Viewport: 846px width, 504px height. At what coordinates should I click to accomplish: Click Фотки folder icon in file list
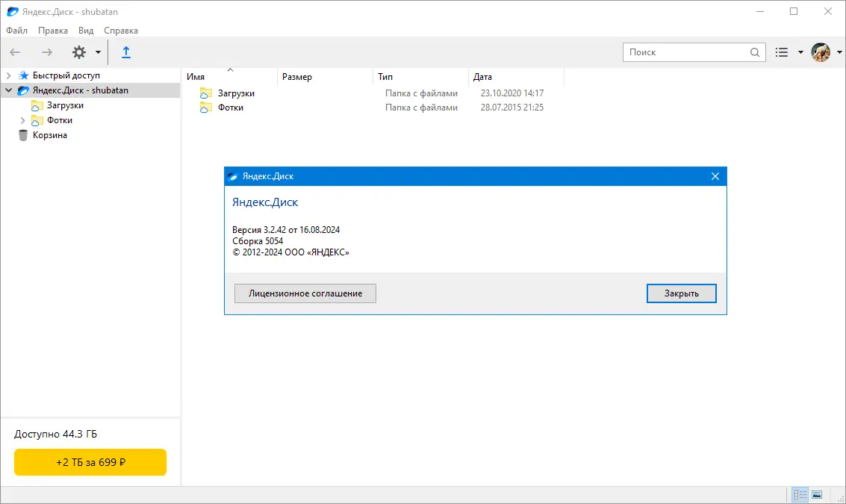pyautogui.click(x=205, y=108)
